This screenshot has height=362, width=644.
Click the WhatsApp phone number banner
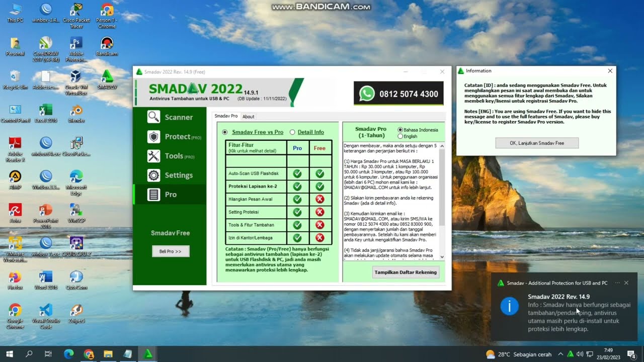click(398, 94)
